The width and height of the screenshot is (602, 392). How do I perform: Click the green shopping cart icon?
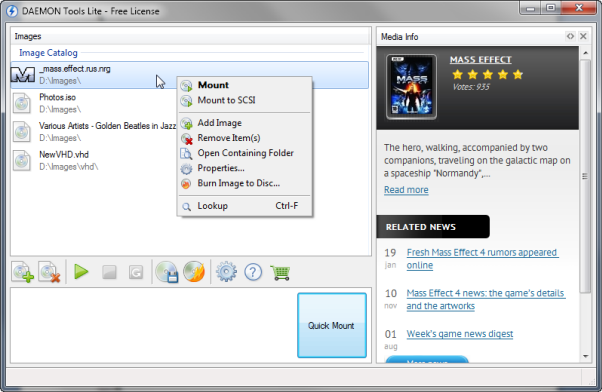[x=280, y=273]
